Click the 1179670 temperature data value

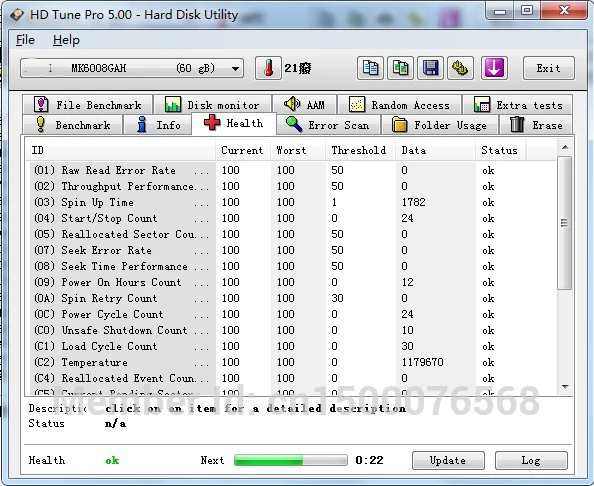[422, 363]
